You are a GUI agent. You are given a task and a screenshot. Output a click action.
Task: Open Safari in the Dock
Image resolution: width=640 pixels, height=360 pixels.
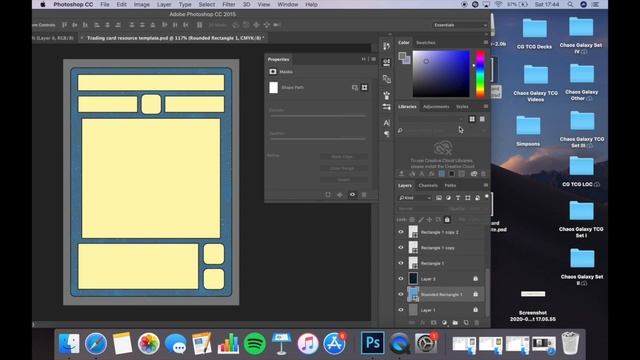(96, 343)
